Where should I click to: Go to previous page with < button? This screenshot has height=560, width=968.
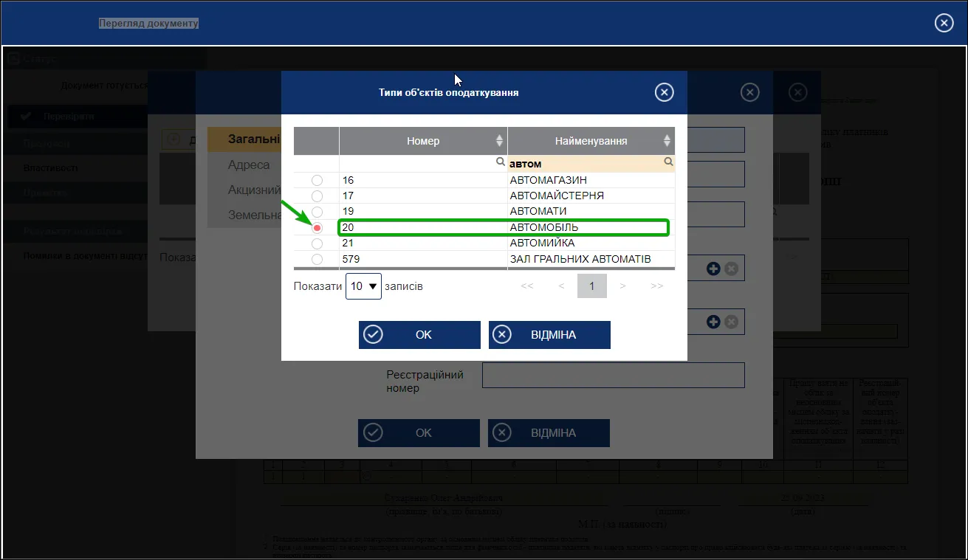click(x=562, y=286)
